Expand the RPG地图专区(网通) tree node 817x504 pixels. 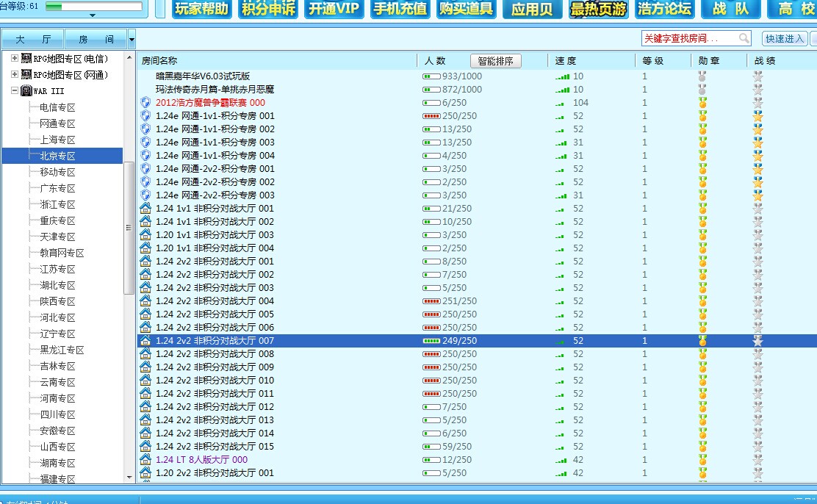15,74
